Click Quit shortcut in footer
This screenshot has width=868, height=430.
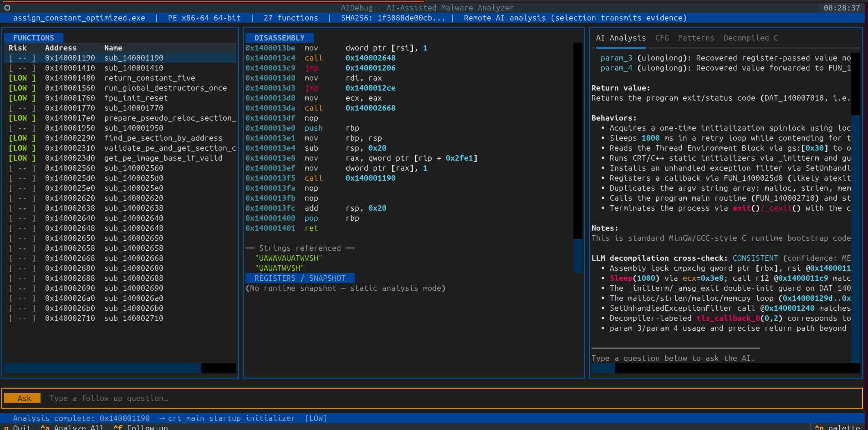click(x=18, y=427)
